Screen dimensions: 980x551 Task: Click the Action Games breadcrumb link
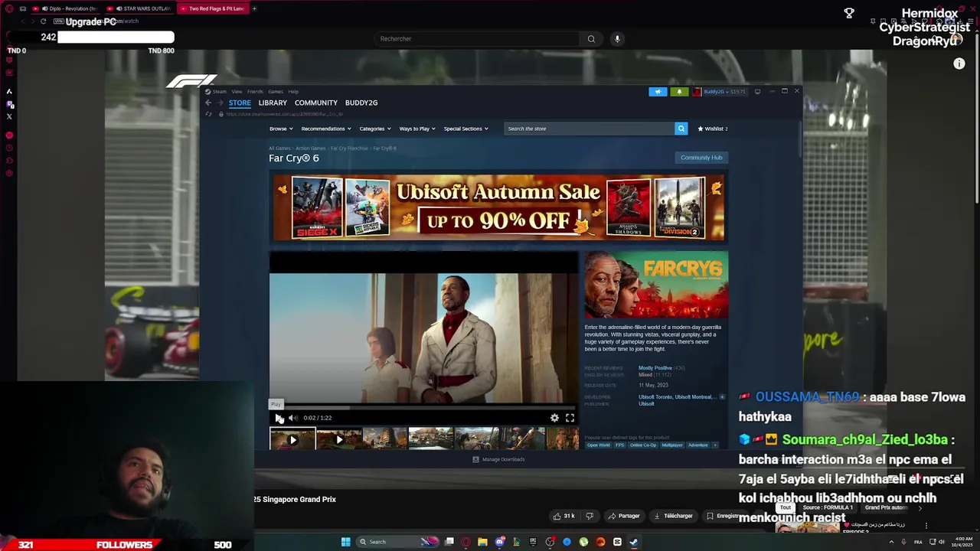click(x=311, y=148)
